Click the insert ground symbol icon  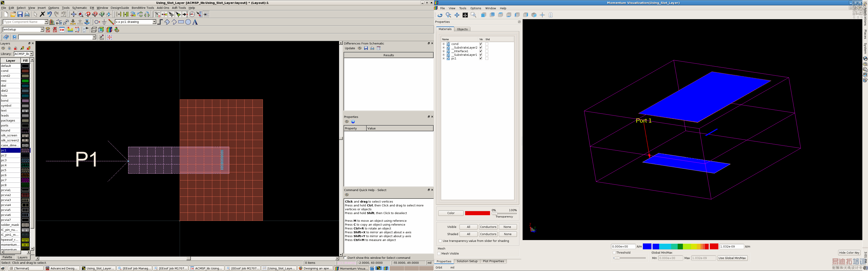point(104,22)
